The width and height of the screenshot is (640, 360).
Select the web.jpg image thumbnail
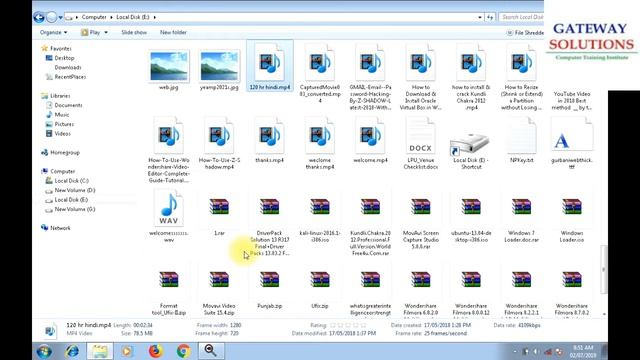click(x=169, y=66)
